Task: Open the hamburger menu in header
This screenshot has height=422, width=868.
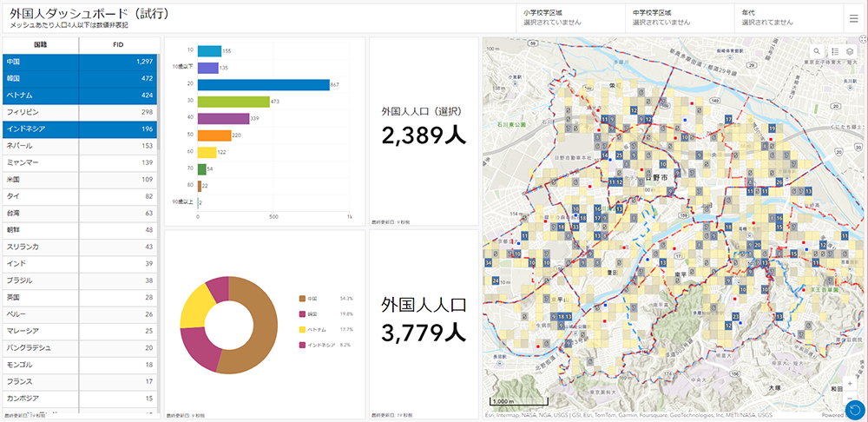Action: point(854,17)
